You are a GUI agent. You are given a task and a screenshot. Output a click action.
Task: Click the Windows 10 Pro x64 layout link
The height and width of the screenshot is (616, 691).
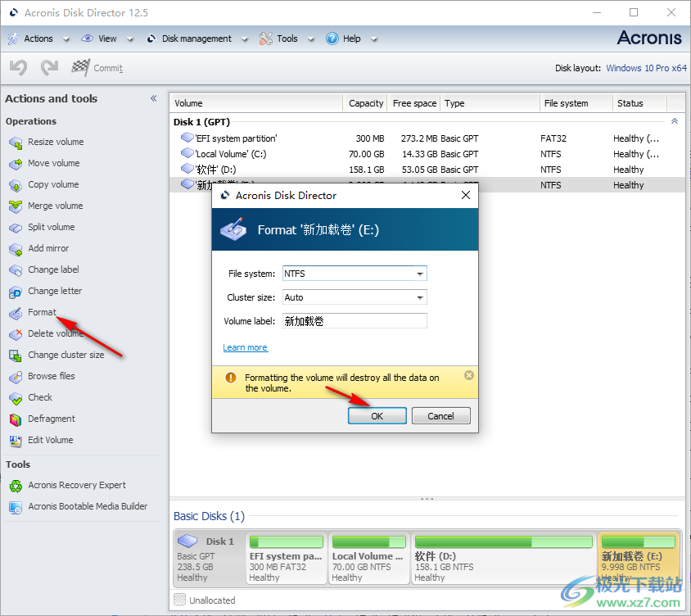646,68
